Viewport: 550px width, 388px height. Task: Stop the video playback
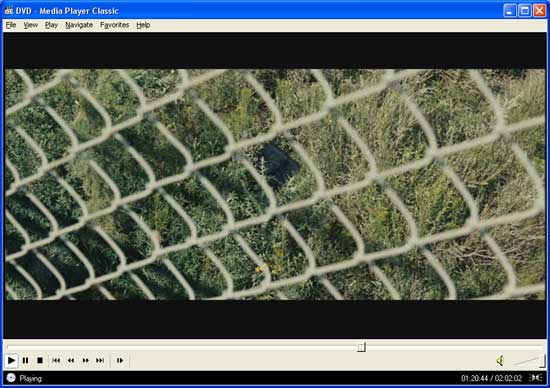coord(40,360)
